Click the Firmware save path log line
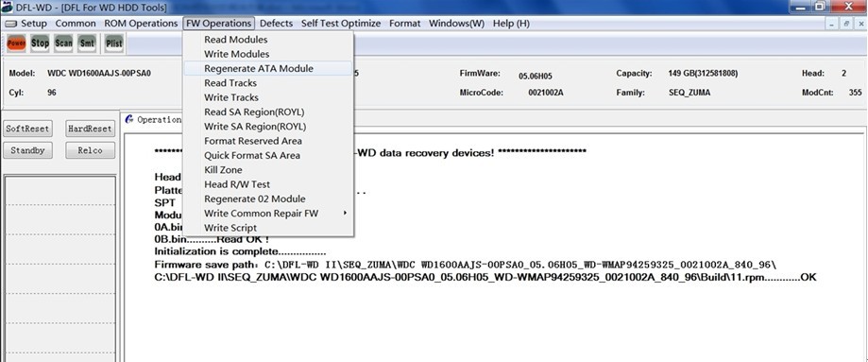Image resolution: width=868 pixels, height=362 pixels. point(466,265)
